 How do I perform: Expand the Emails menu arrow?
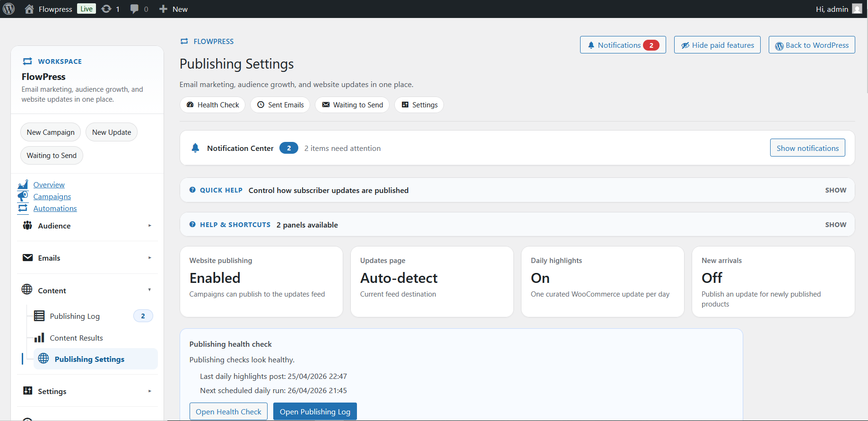click(149, 258)
